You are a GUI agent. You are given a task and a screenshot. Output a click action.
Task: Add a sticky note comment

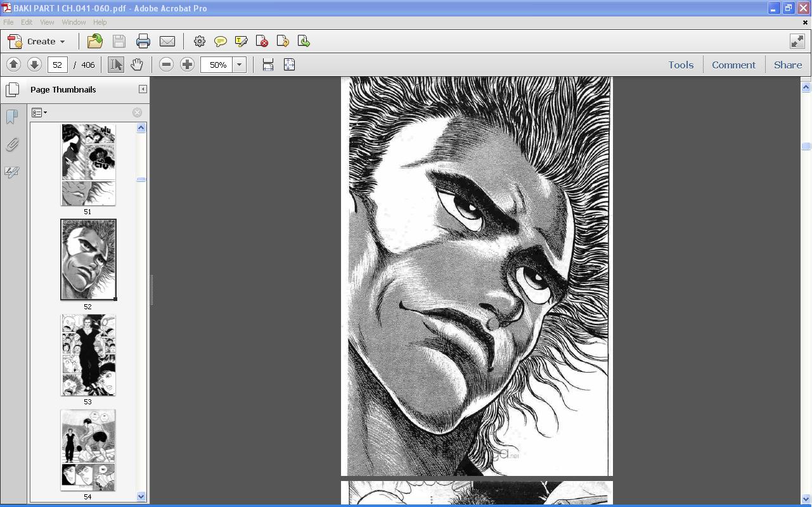(221, 41)
